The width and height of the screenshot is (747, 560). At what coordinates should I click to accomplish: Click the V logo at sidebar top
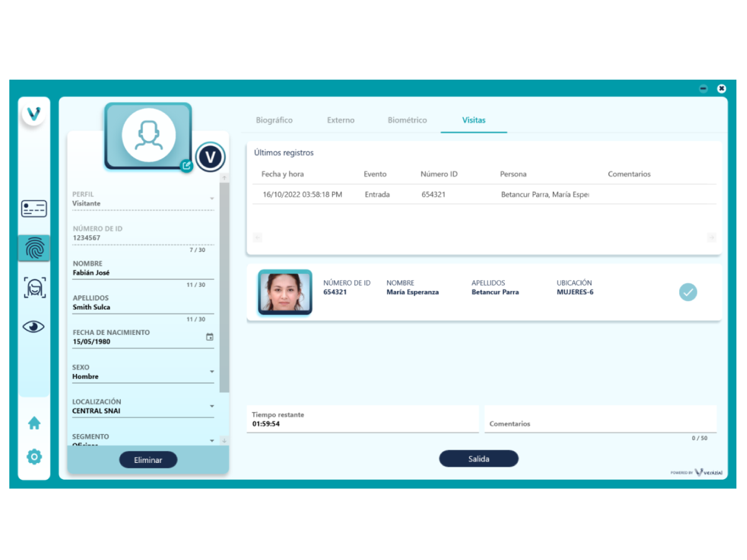click(34, 114)
